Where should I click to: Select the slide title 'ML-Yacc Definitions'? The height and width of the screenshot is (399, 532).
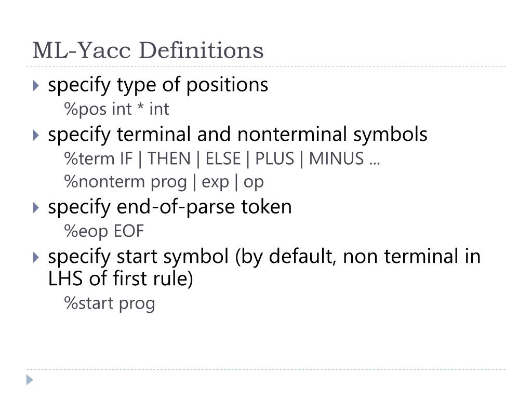pos(148,50)
